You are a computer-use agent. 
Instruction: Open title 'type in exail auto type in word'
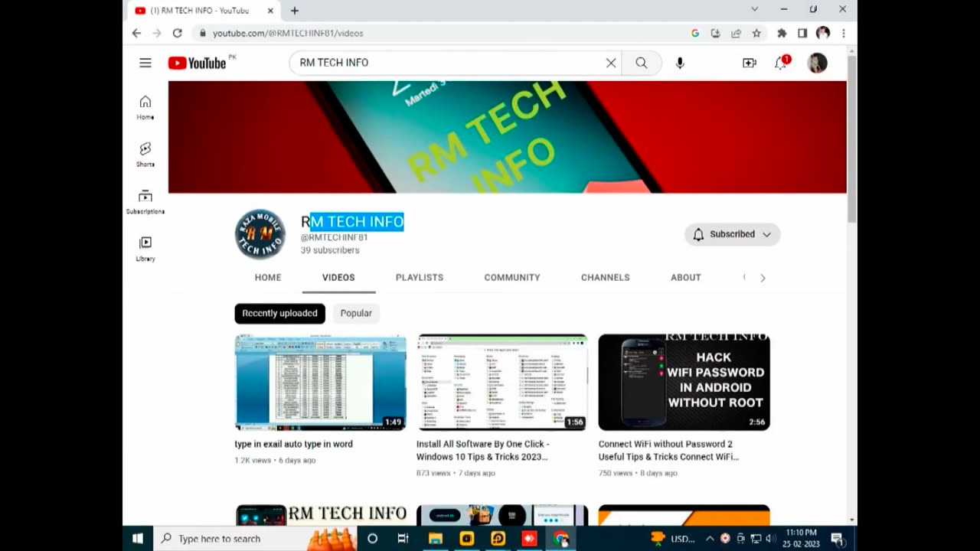coord(294,444)
